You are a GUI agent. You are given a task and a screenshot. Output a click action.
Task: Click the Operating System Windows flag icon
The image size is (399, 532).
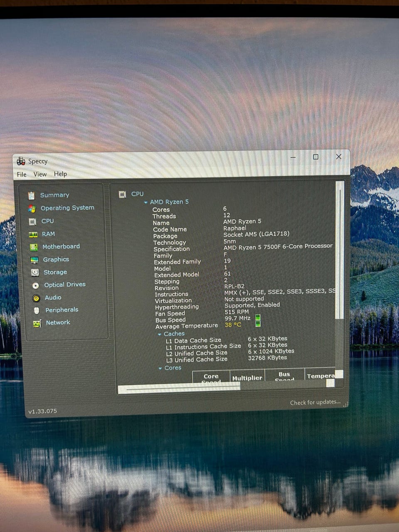(x=32, y=208)
